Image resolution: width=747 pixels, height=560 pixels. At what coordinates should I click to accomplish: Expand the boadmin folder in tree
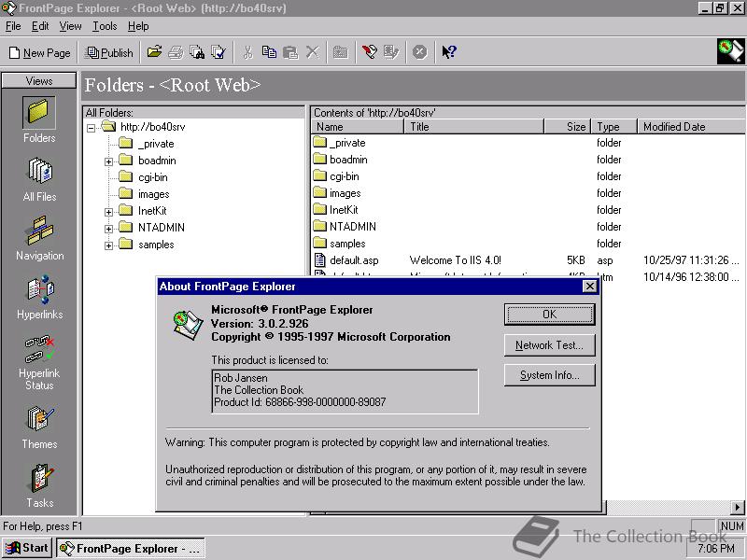tap(108, 161)
